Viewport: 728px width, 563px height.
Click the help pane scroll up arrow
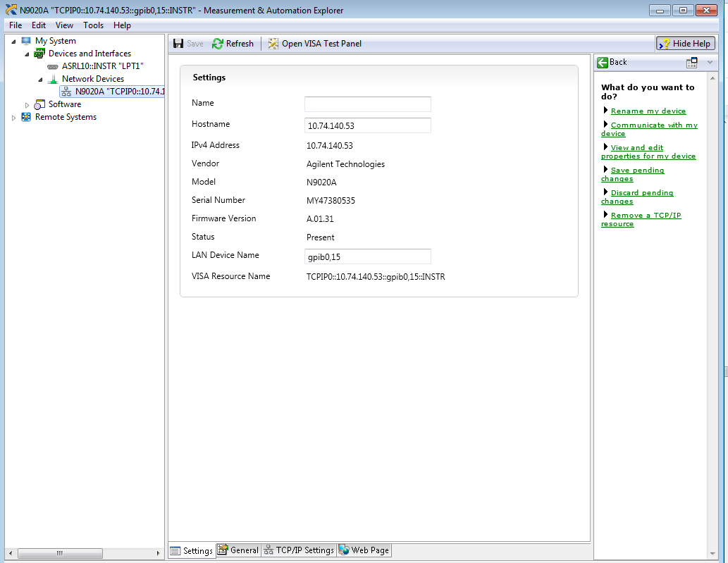pyautogui.click(x=712, y=78)
